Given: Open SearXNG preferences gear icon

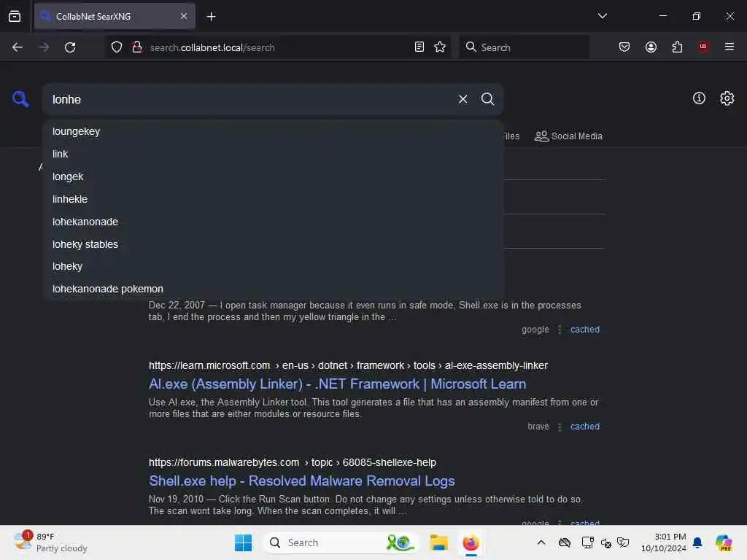Looking at the screenshot, I should click(x=727, y=98).
